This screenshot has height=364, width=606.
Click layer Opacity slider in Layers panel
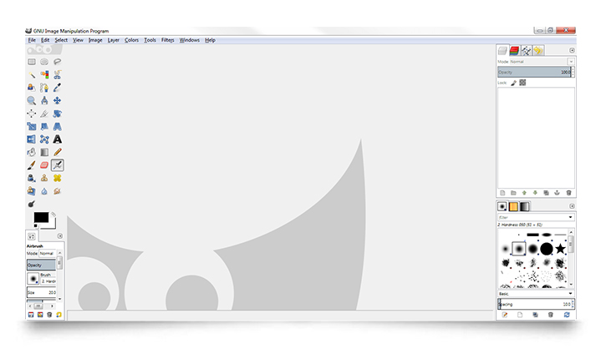click(534, 72)
